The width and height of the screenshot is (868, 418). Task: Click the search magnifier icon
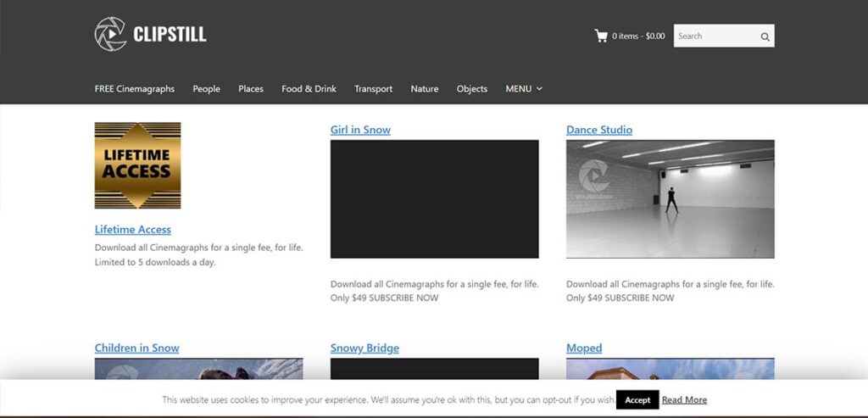click(765, 36)
